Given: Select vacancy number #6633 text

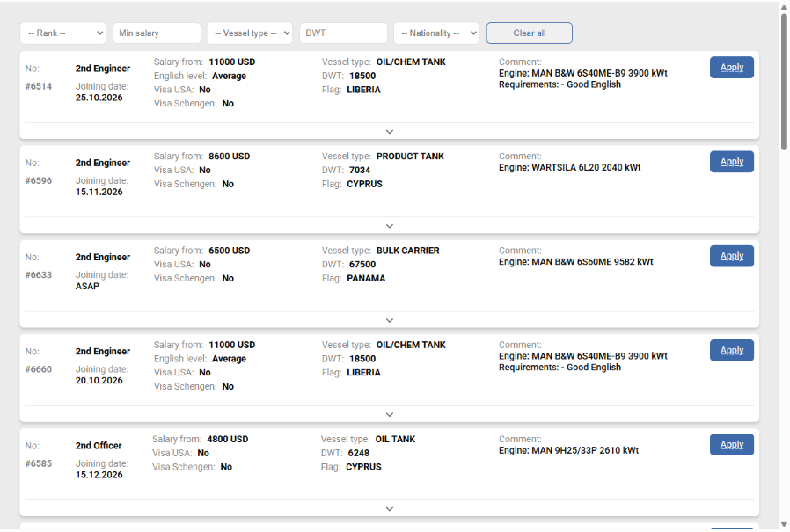Looking at the screenshot, I should (39, 274).
